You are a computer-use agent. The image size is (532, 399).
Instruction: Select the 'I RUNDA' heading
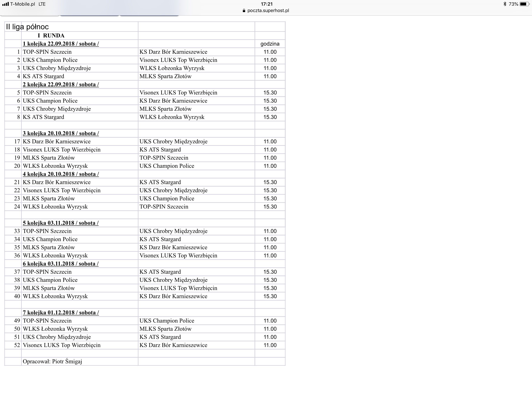[51, 36]
